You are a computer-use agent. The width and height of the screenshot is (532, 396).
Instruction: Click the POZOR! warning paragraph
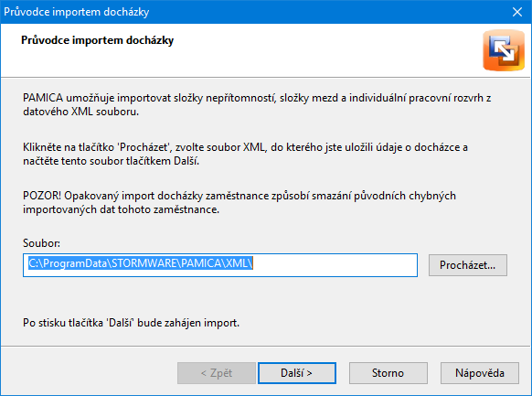tap(239, 202)
